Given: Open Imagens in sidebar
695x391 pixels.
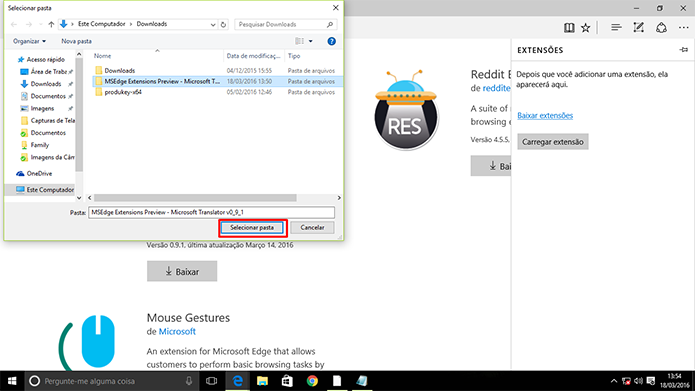Looking at the screenshot, I should (x=42, y=108).
